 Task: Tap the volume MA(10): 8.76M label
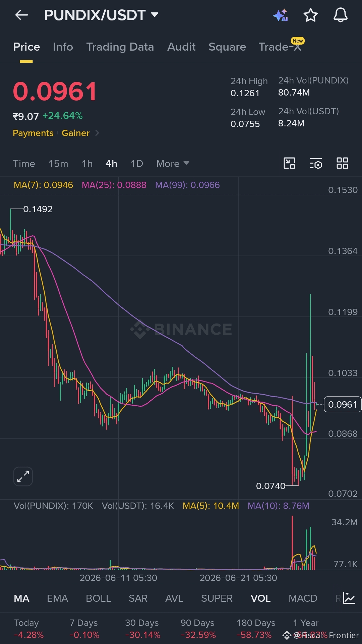278,506
